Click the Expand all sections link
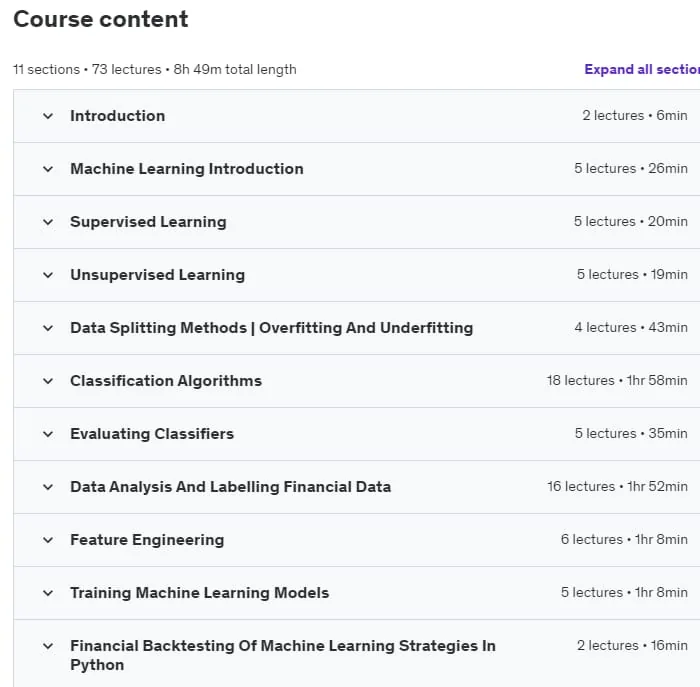The width and height of the screenshot is (700, 687). pyautogui.click(x=642, y=69)
